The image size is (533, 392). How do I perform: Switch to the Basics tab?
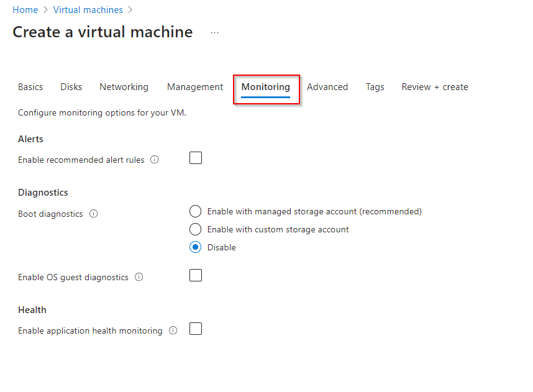pos(30,87)
